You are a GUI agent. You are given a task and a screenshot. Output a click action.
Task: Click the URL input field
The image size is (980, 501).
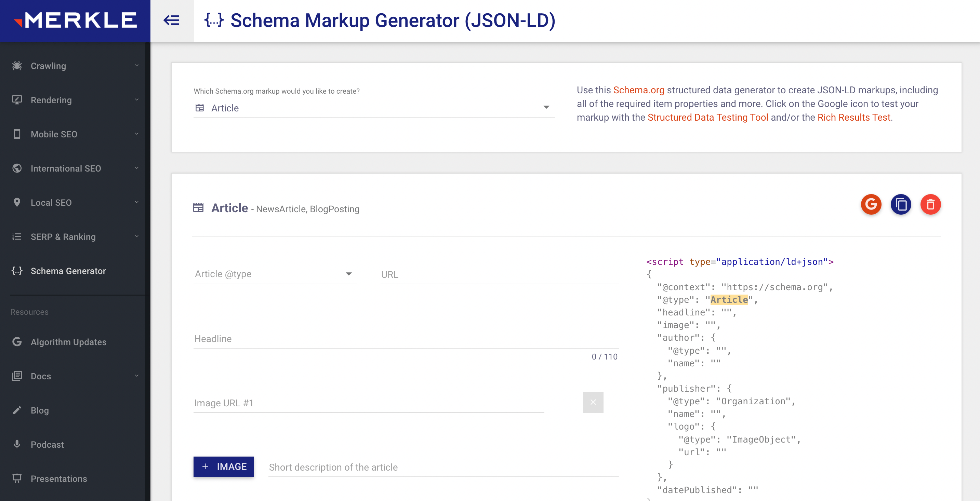(x=499, y=274)
